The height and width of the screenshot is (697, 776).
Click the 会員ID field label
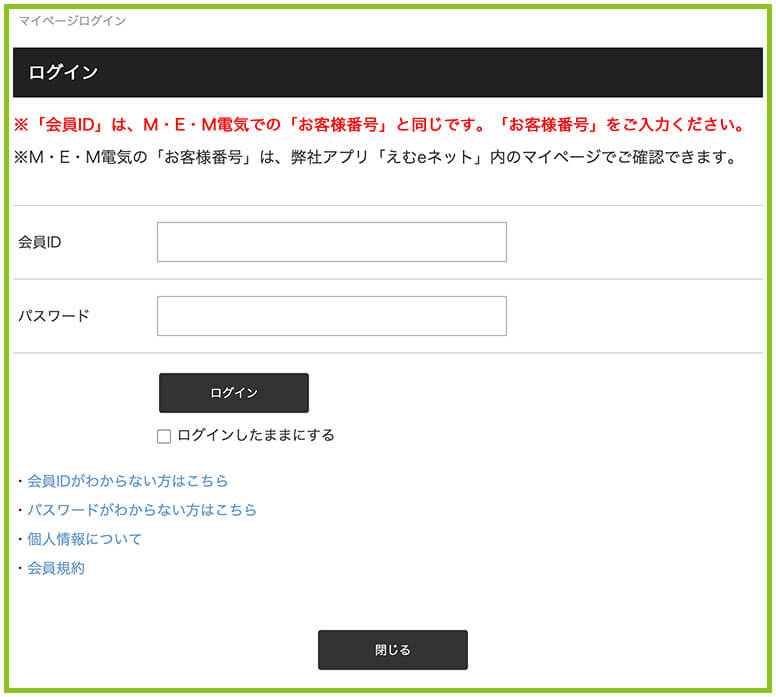40,242
